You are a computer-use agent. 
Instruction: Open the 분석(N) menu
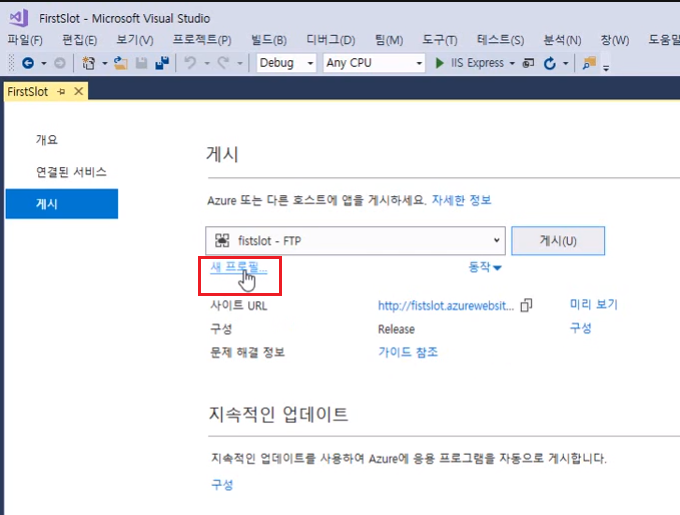coord(562,40)
